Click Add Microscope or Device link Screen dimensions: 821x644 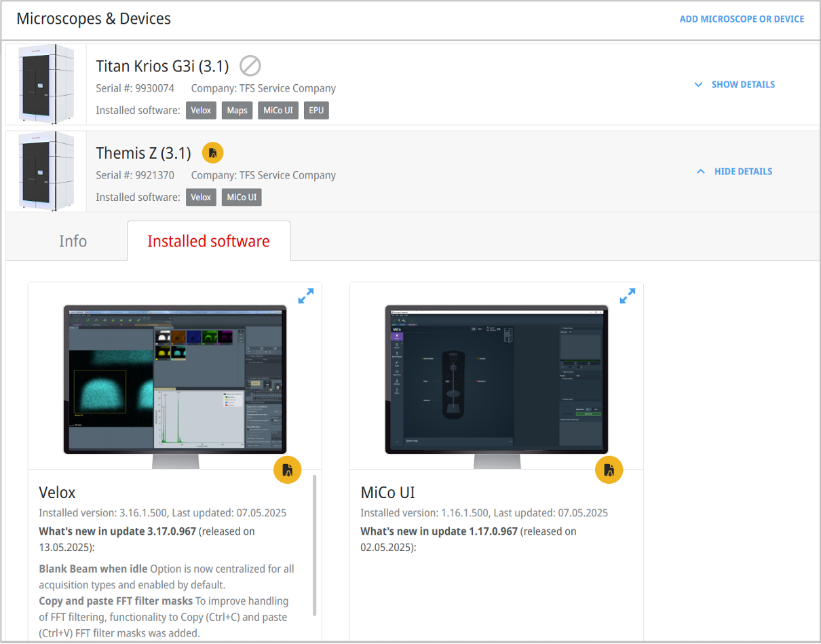(742, 19)
